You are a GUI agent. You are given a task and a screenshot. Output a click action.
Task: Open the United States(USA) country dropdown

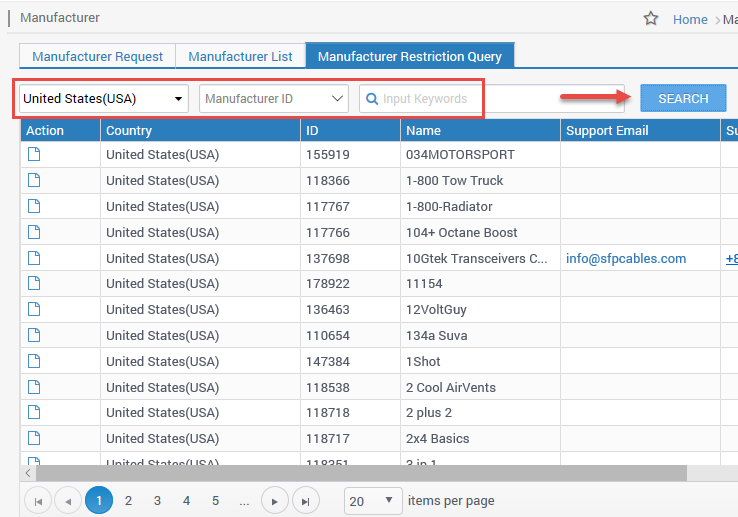104,98
